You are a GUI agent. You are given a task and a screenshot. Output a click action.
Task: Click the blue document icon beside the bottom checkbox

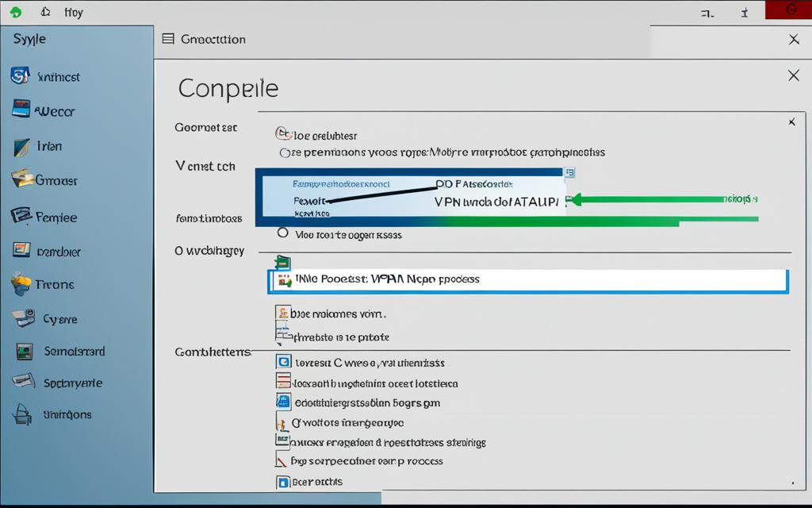click(282, 482)
